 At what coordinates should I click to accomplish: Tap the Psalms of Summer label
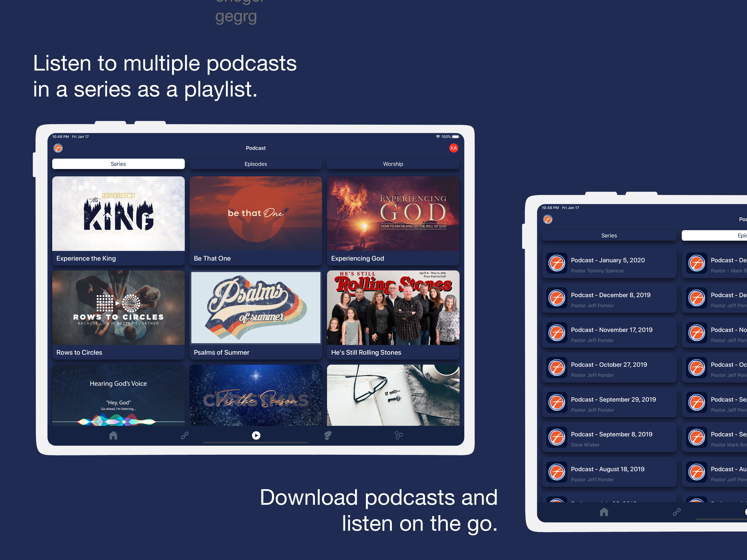coord(221,352)
